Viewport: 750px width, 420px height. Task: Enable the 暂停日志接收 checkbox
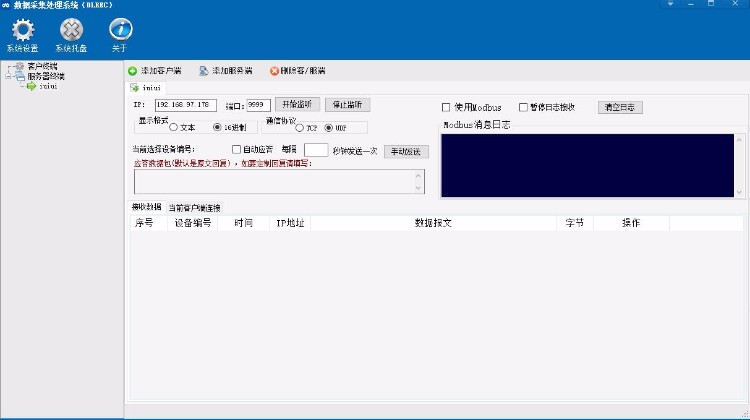click(523, 107)
